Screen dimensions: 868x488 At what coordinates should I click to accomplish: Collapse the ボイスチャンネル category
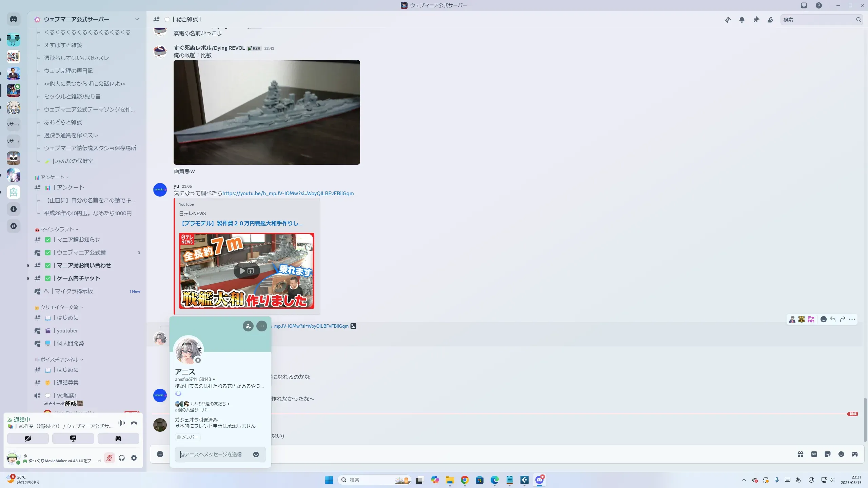pyautogui.click(x=59, y=360)
